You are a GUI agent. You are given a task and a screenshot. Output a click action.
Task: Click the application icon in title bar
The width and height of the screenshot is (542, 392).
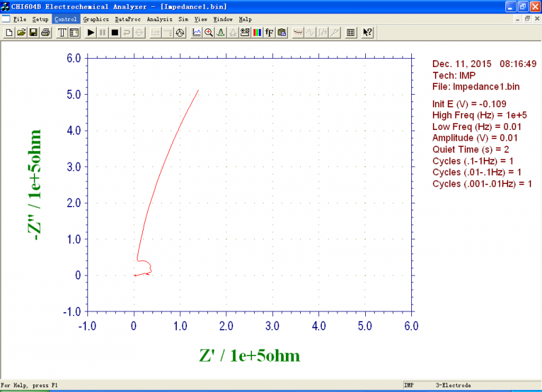[x=5, y=6]
